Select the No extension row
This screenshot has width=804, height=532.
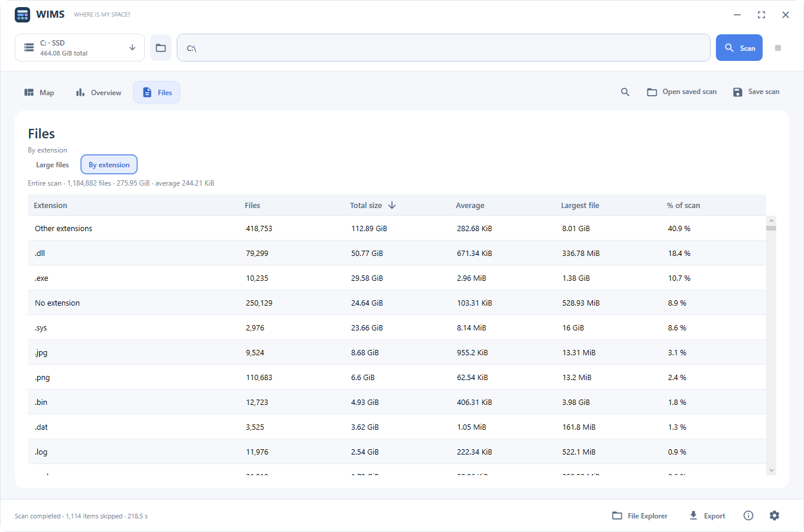[397, 303]
